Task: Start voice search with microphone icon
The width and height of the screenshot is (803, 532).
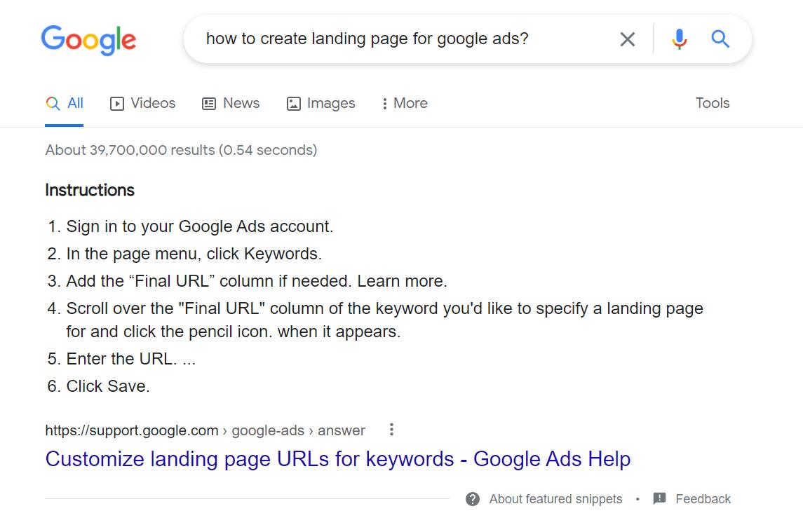Action: pos(679,39)
